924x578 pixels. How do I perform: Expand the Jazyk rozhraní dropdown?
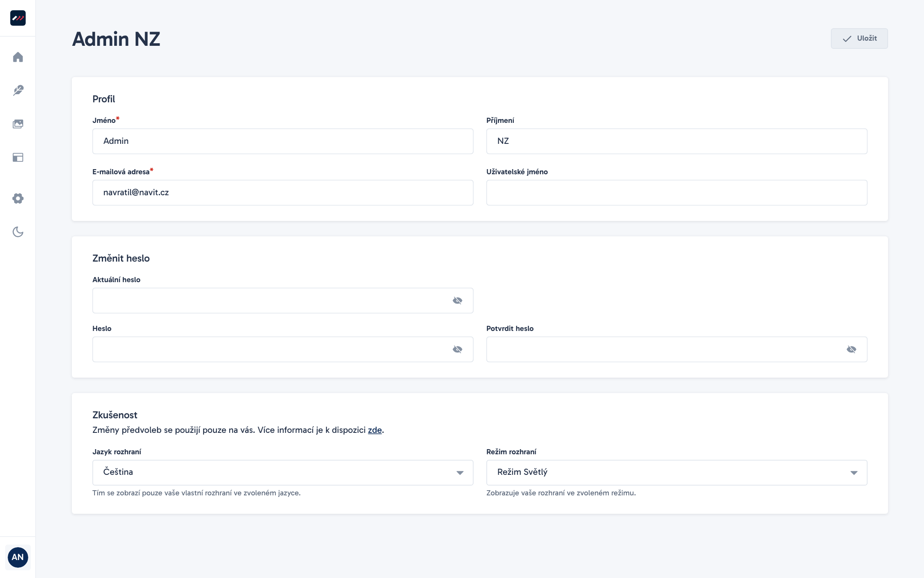click(x=283, y=472)
